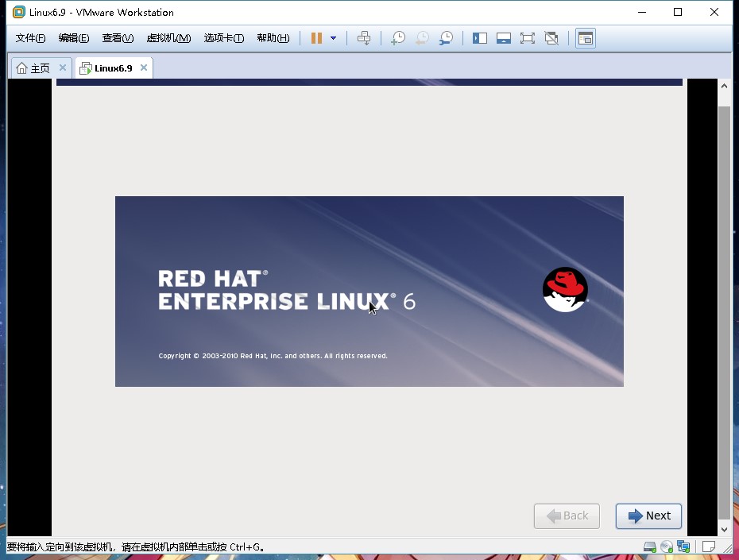
Task: Toggle the library sidebar view
Action: tap(480, 38)
